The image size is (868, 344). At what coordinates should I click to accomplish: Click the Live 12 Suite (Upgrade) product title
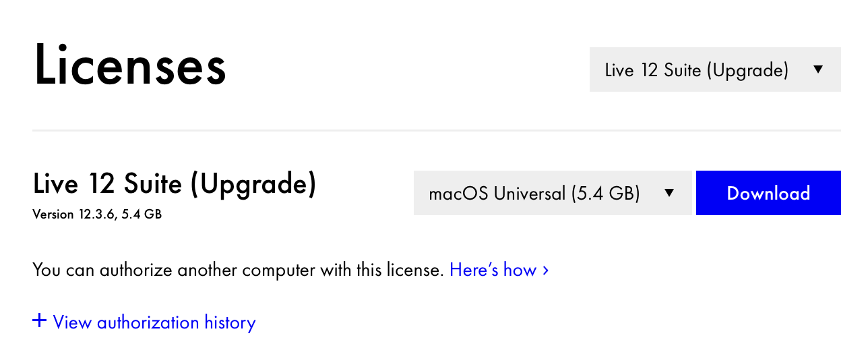pos(174,184)
